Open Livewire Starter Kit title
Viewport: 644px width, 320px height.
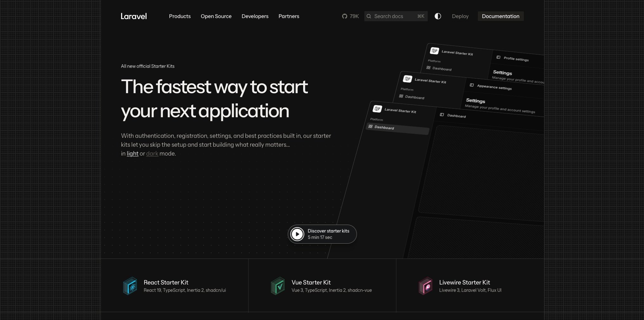point(465,282)
